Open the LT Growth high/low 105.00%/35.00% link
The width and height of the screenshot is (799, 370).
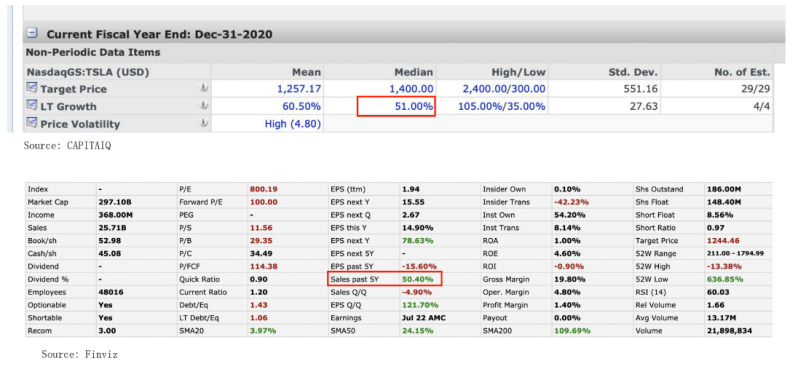pos(501,107)
